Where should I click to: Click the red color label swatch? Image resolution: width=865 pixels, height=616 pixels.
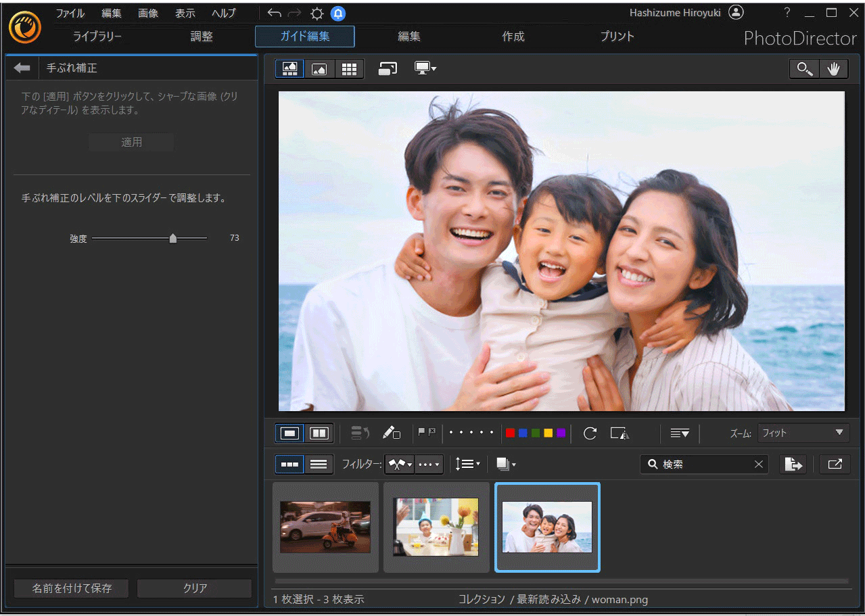[510, 433]
